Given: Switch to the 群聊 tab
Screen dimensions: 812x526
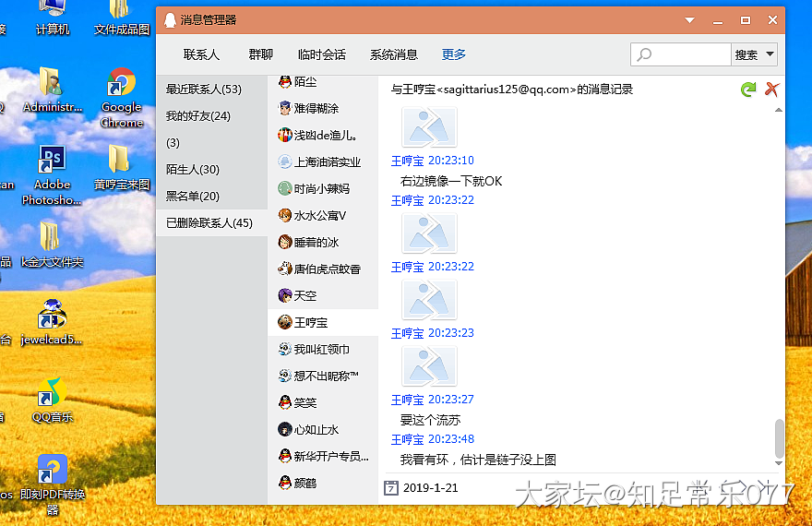Looking at the screenshot, I should tap(260, 54).
